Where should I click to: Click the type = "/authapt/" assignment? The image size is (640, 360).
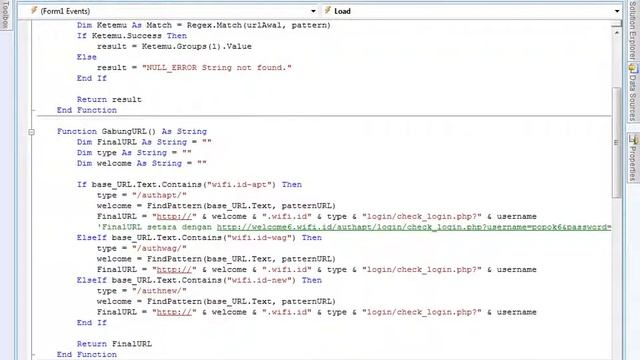142,195
